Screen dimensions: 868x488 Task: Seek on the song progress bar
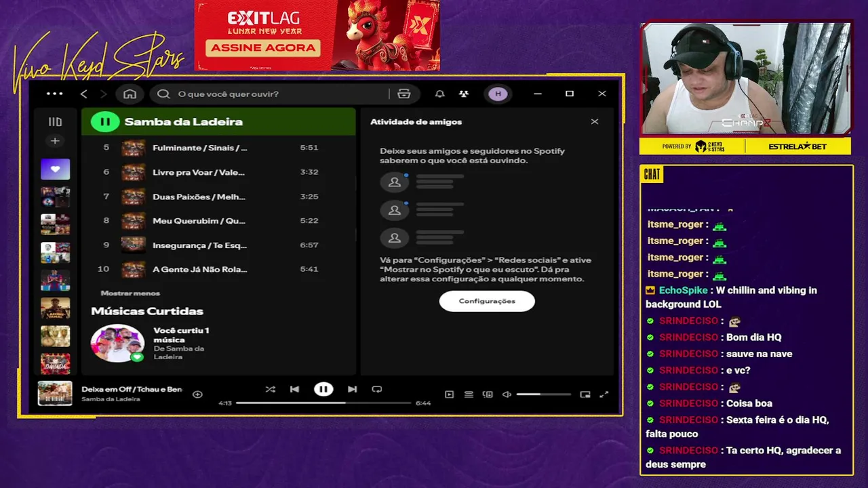(323, 403)
